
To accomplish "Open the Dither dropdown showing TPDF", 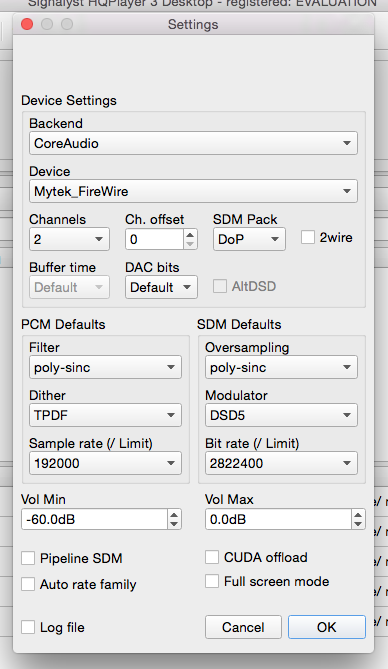I will 105,415.
